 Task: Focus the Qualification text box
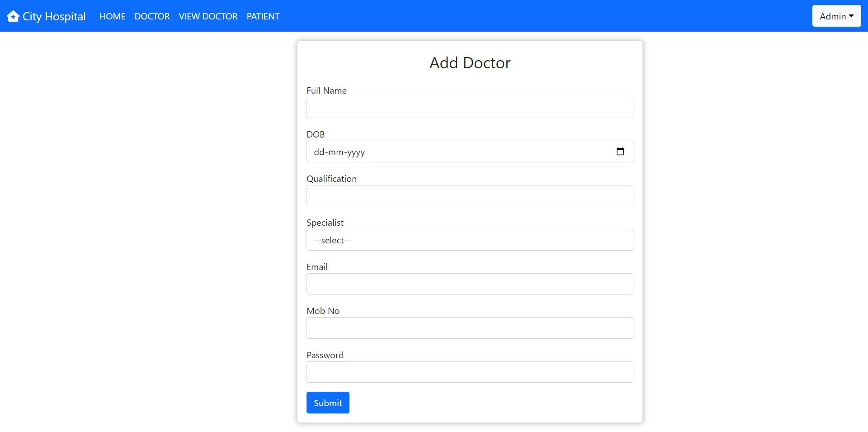470,195
